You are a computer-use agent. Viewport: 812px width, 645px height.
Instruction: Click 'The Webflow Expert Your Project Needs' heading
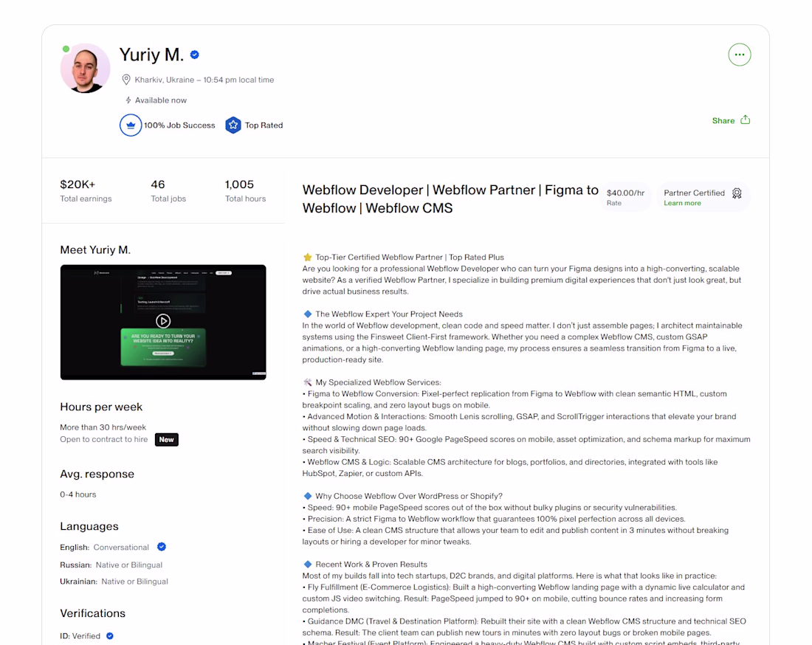tap(389, 314)
